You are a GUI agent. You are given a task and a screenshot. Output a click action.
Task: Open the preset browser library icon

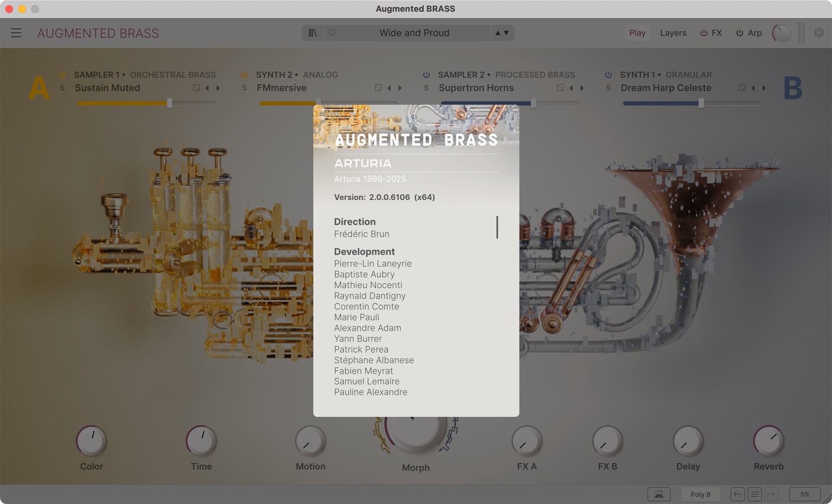pos(312,33)
